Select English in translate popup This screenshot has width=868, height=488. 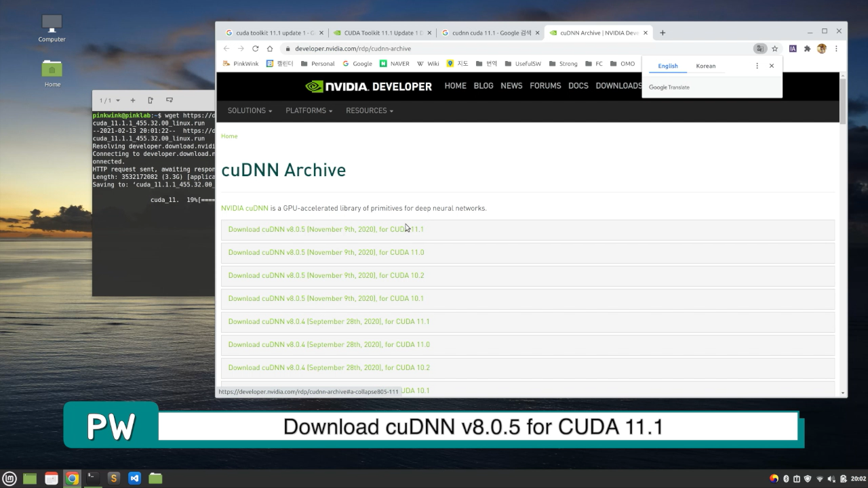point(668,66)
